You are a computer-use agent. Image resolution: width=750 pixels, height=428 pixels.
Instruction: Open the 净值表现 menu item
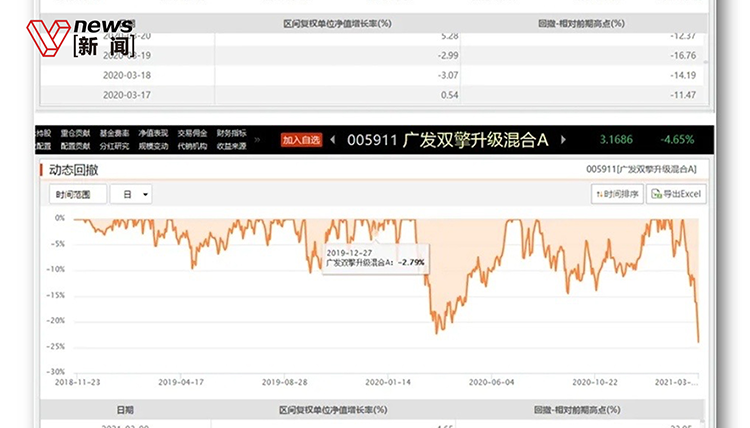(153, 133)
